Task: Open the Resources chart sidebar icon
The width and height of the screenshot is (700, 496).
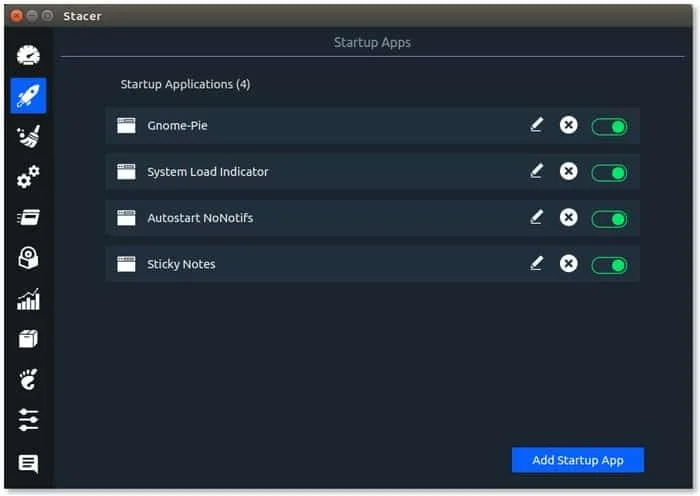Action: (28, 299)
